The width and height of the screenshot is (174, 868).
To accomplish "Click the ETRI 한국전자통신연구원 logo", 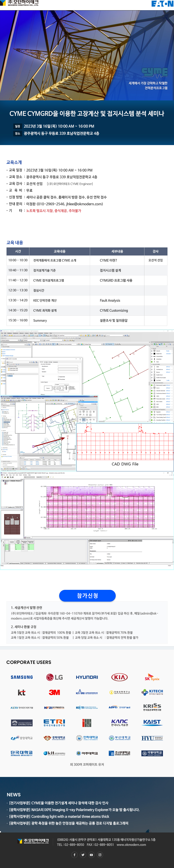I will [x=54, y=723].
